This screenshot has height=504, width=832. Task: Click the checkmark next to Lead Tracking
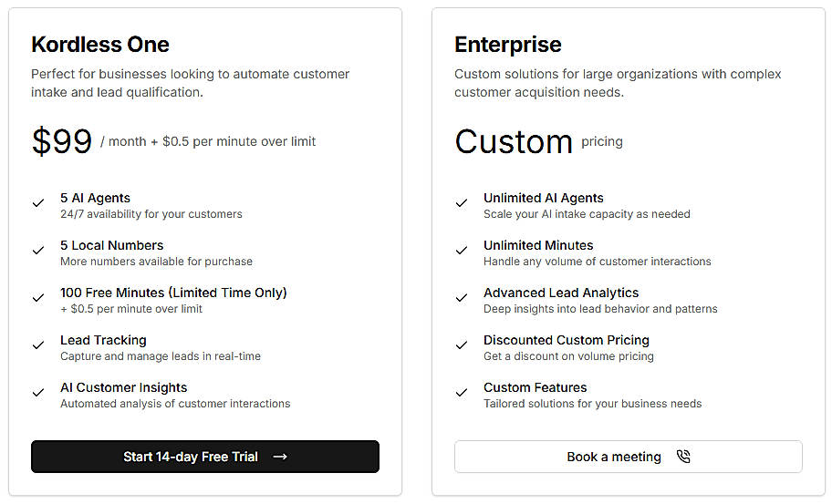click(38, 345)
